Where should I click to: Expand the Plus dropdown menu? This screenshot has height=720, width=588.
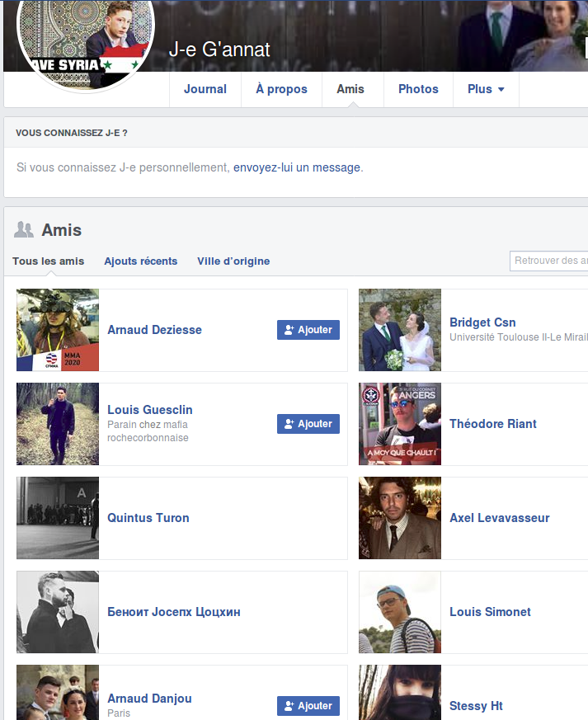486,89
